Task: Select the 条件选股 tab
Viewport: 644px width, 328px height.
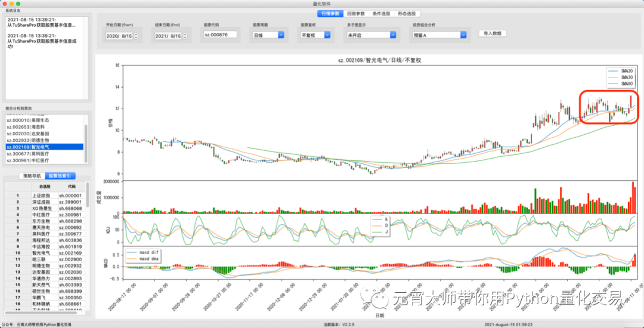Action: pyautogui.click(x=382, y=14)
